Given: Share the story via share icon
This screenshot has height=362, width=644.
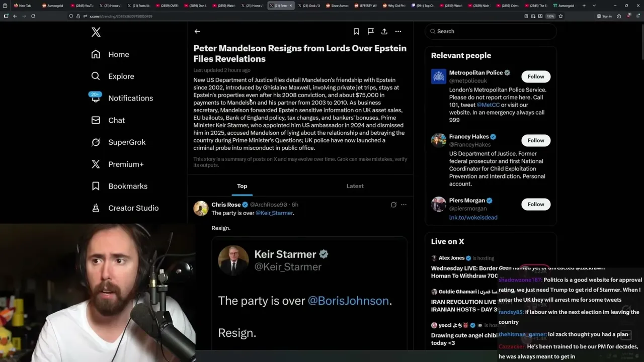Looking at the screenshot, I should [x=384, y=31].
